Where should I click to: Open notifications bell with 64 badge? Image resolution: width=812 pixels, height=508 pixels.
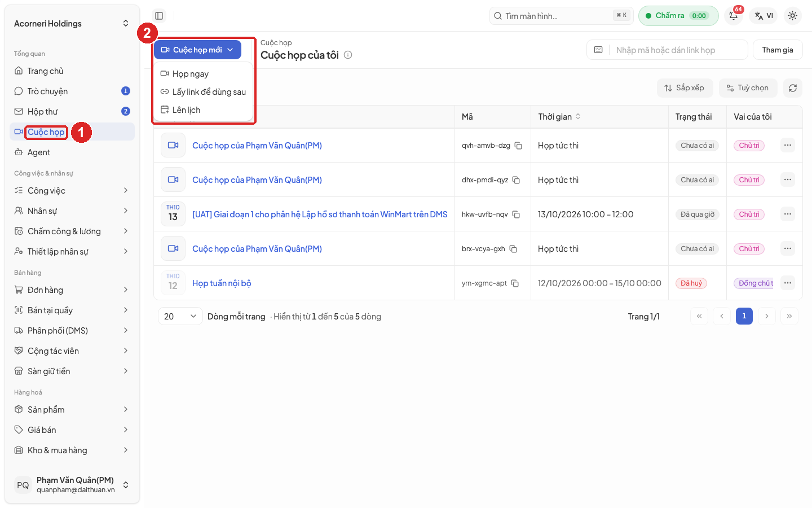[734, 15]
